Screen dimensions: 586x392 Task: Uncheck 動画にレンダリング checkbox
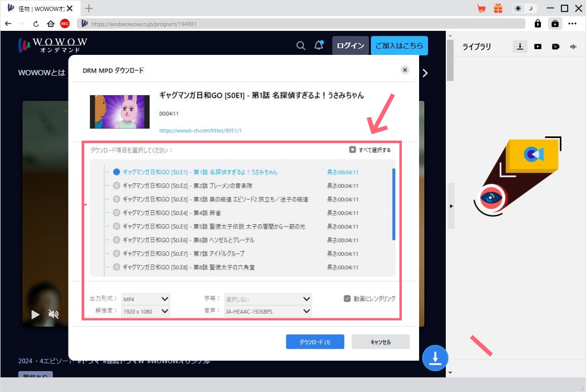coord(347,298)
